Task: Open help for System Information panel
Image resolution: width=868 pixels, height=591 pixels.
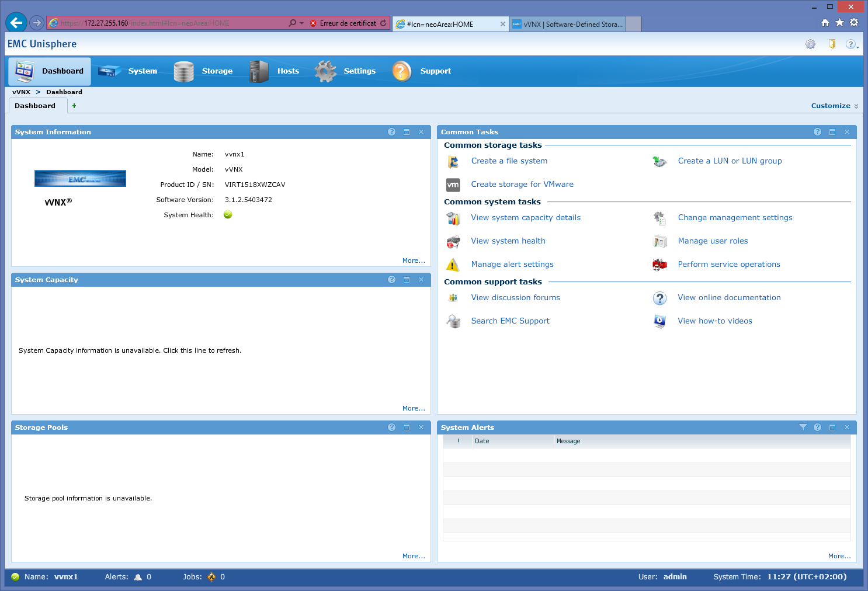Action: (x=391, y=132)
